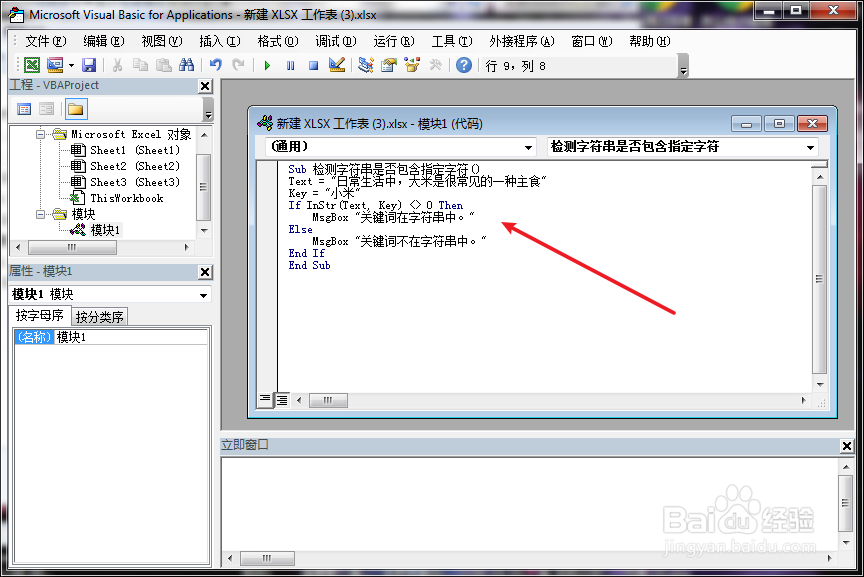This screenshot has width=864, height=577.
Task: Open the Object Browser toolbar icon
Action: 412,65
